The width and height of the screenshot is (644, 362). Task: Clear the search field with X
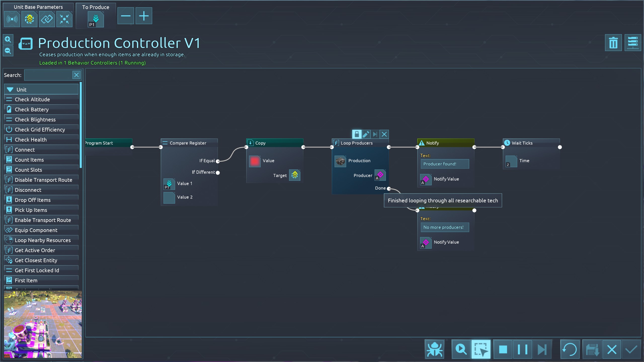76,75
